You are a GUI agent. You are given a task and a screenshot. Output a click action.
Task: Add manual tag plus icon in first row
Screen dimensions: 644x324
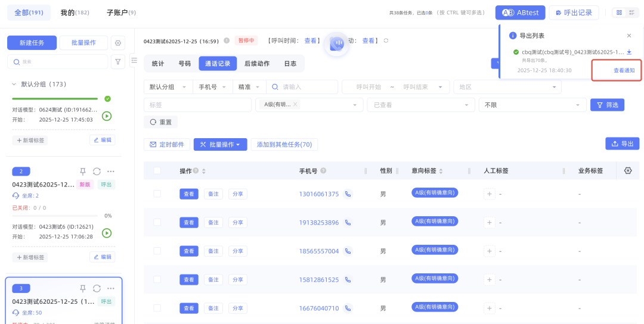490,194
